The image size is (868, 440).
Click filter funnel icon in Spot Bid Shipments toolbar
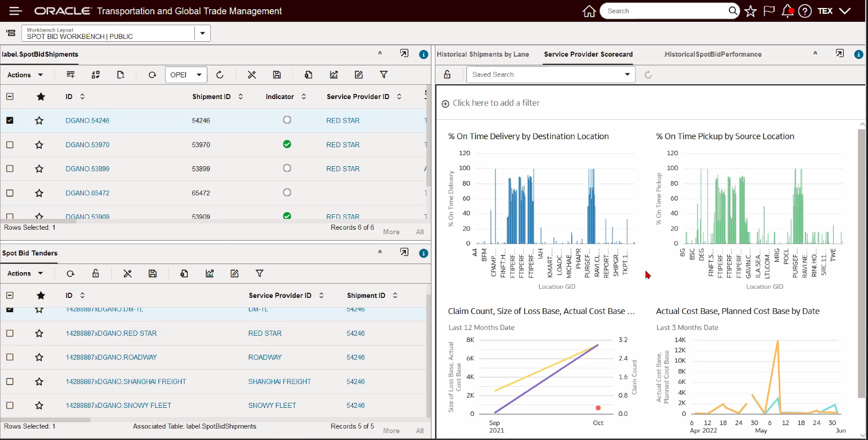coord(384,74)
